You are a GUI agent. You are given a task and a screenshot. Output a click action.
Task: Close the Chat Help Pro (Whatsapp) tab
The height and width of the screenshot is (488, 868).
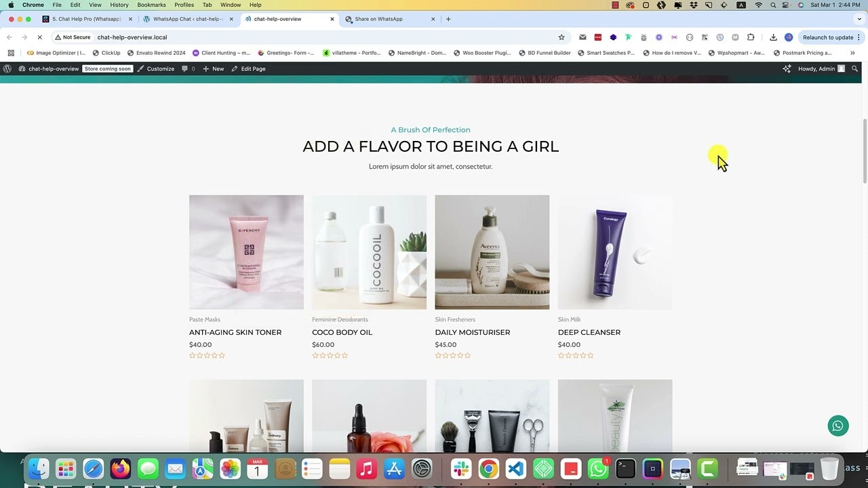(x=130, y=19)
